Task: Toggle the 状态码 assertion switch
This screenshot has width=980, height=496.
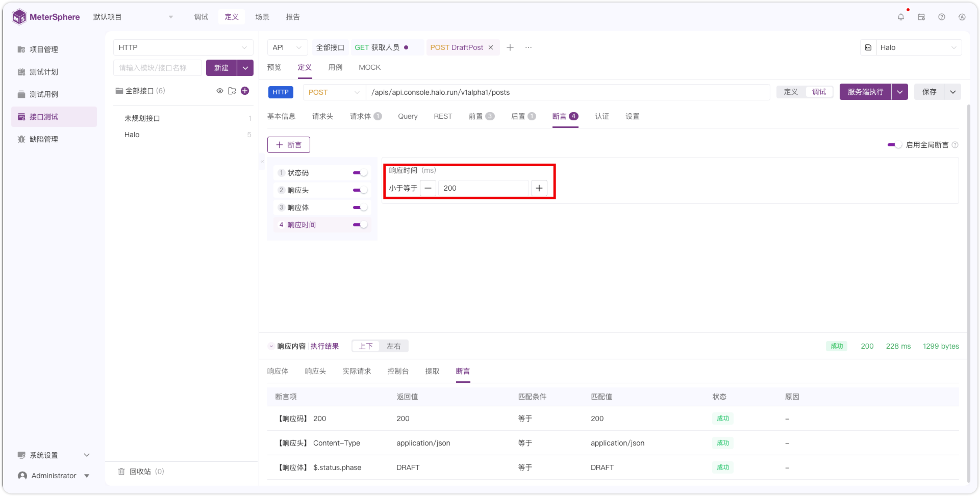Action: [x=360, y=173]
